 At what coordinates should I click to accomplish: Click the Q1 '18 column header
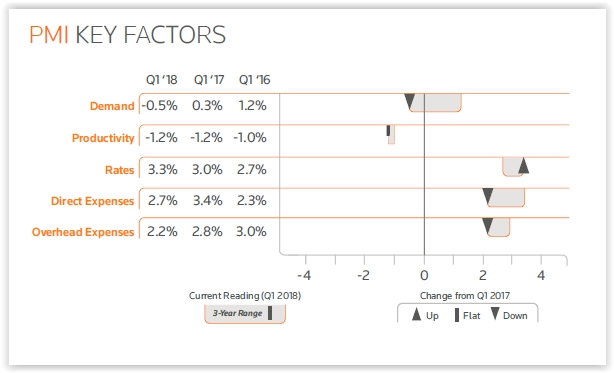(161, 80)
